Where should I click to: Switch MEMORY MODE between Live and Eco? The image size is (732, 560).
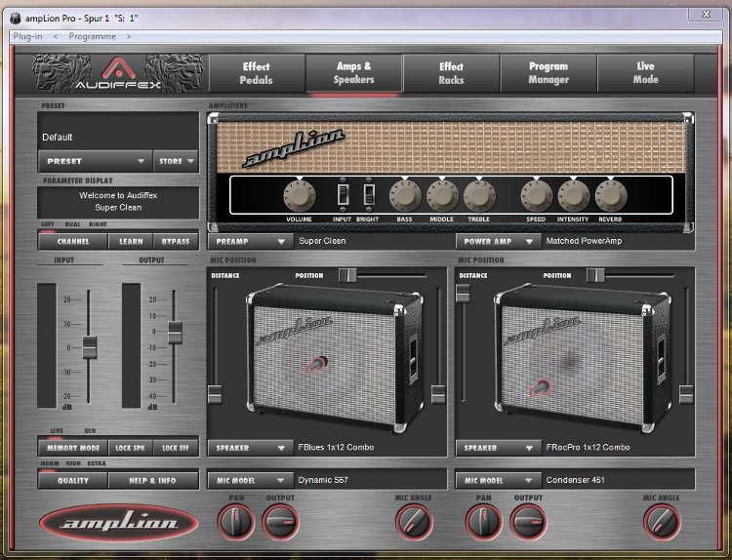[x=73, y=448]
